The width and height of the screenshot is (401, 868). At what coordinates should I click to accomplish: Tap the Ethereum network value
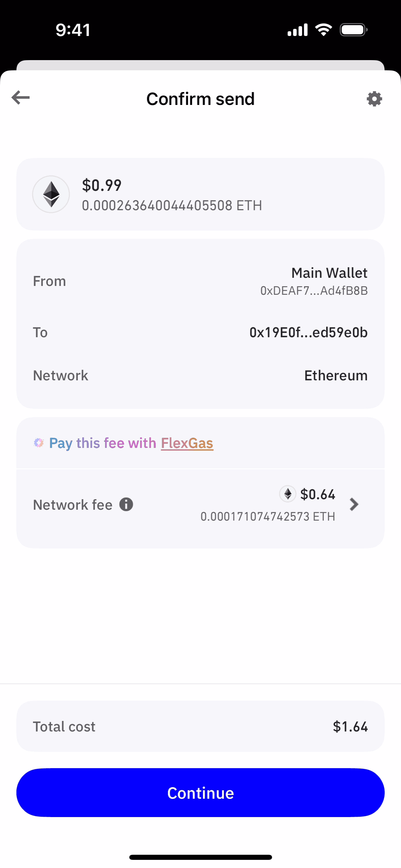(x=336, y=376)
